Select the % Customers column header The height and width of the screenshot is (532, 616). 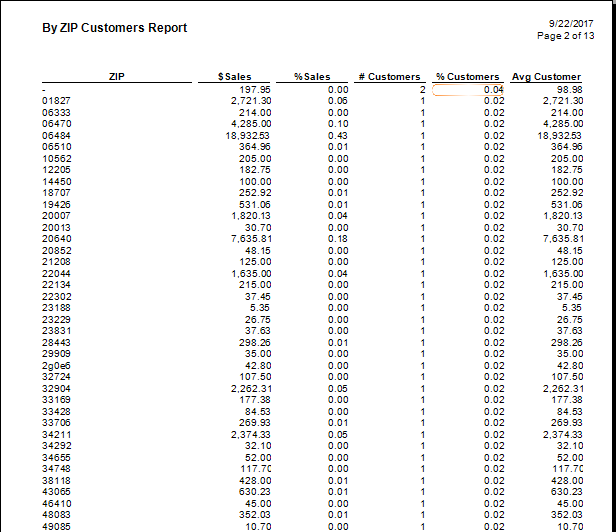point(467,77)
